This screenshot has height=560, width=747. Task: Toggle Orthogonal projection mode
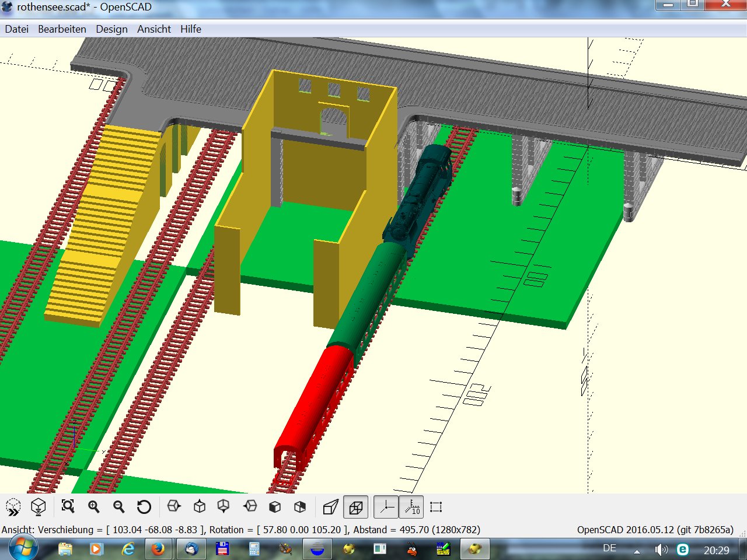[x=355, y=507]
